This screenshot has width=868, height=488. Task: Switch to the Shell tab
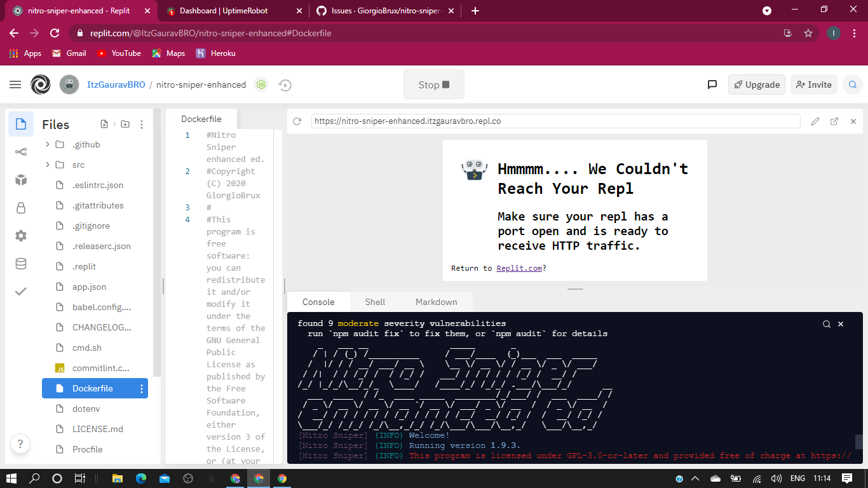point(375,302)
